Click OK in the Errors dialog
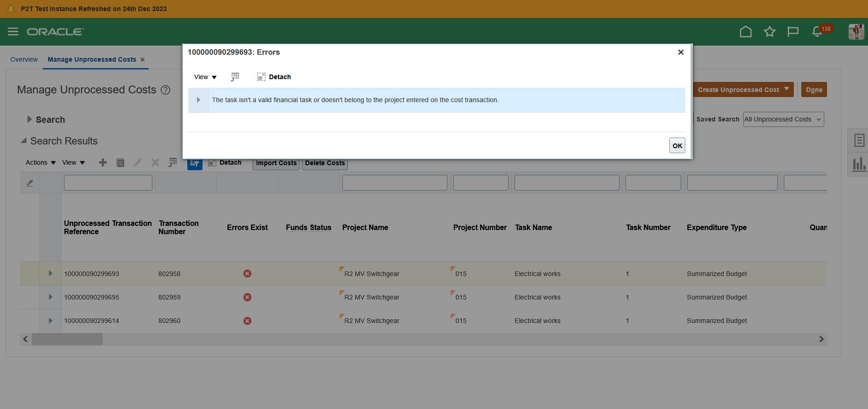The height and width of the screenshot is (409, 868). [x=677, y=145]
